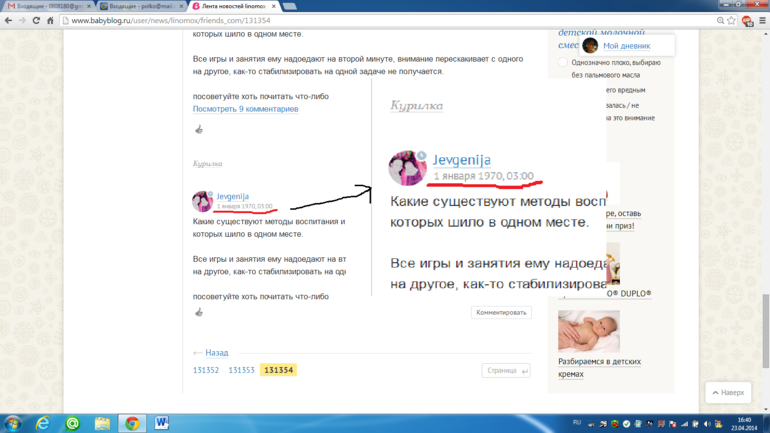The image size is (770, 433).
Task: Click the browser Forward arrow
Action: point(22,20)
